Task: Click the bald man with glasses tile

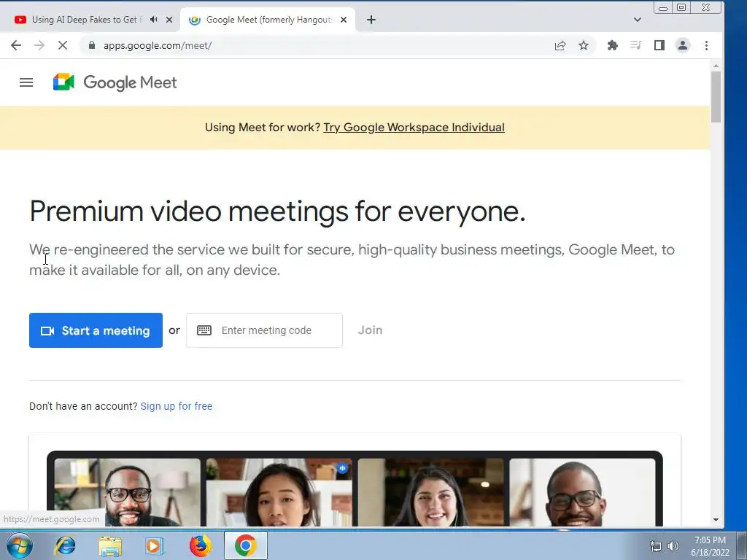Action: 582,492
